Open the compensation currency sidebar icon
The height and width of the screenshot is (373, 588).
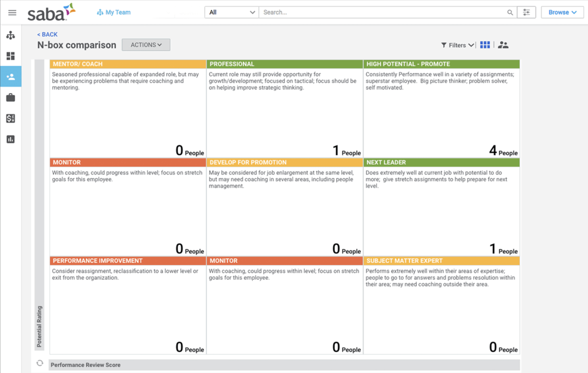(x=10, y=119)
